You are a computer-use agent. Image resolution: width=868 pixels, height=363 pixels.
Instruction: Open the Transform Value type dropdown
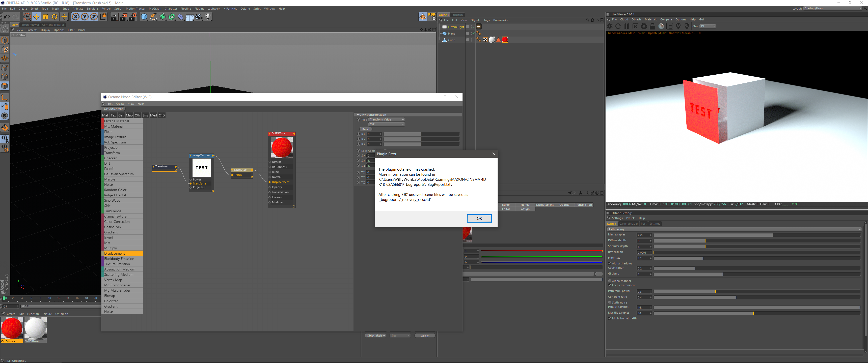(x=387, y=119)
